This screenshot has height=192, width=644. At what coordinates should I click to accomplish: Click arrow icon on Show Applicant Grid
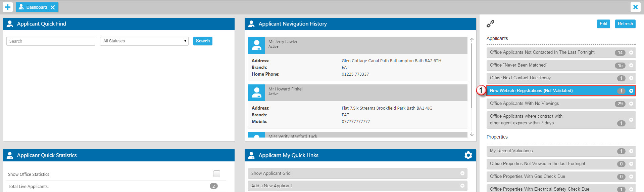click(x=462, y=173)
